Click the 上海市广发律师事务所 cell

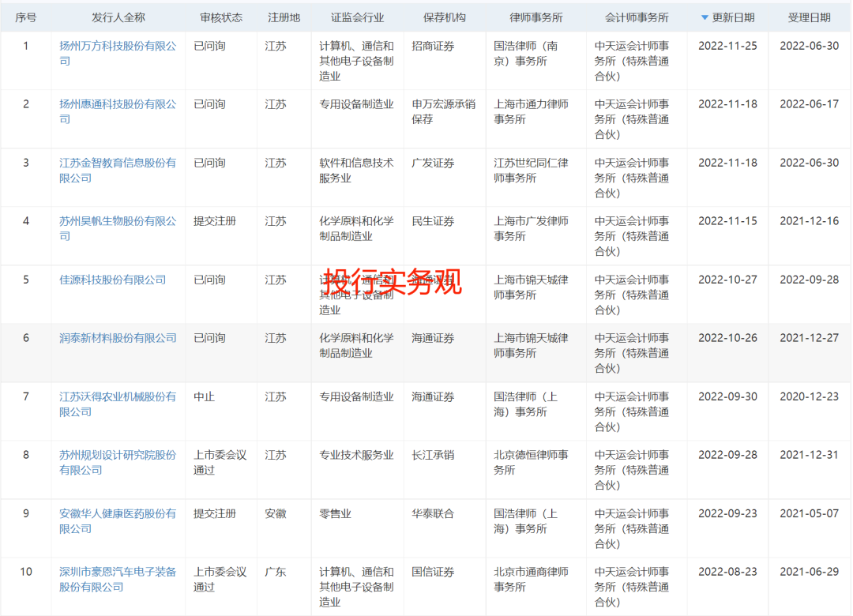tap(531, 228)
